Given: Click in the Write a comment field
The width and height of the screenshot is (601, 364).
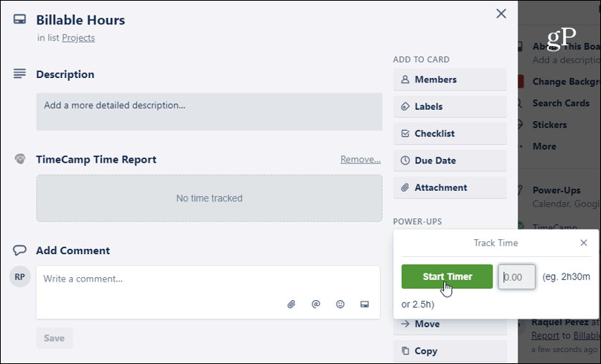Looking at the screenshot, I should pyautogui.click(x=208, y=293).
